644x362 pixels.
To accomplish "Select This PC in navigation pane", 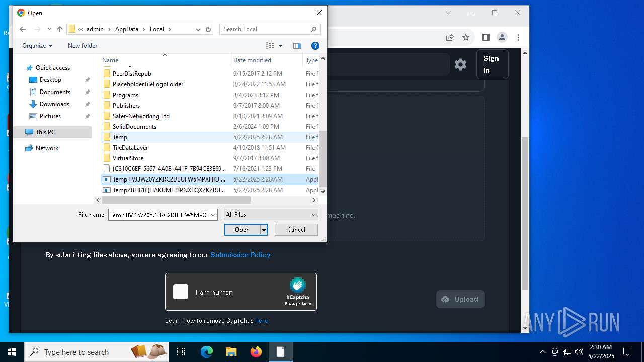I will tap(45, 132).
